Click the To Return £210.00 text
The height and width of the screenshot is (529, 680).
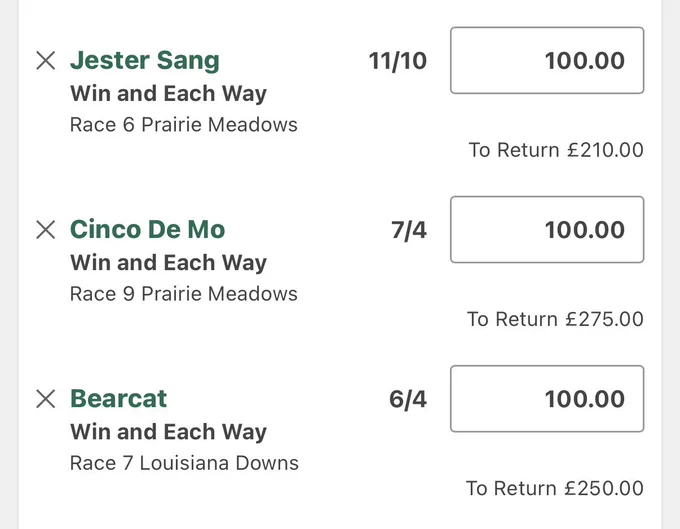[x=556, y=150]
